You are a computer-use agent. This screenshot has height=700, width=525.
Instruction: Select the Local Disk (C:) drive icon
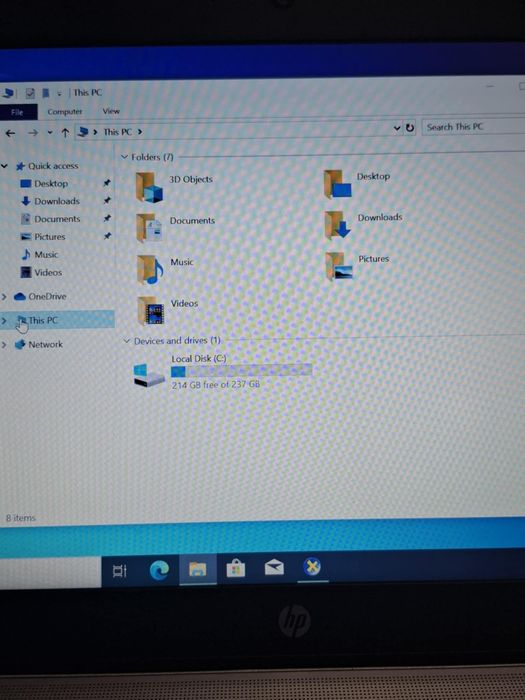[150, 374]
